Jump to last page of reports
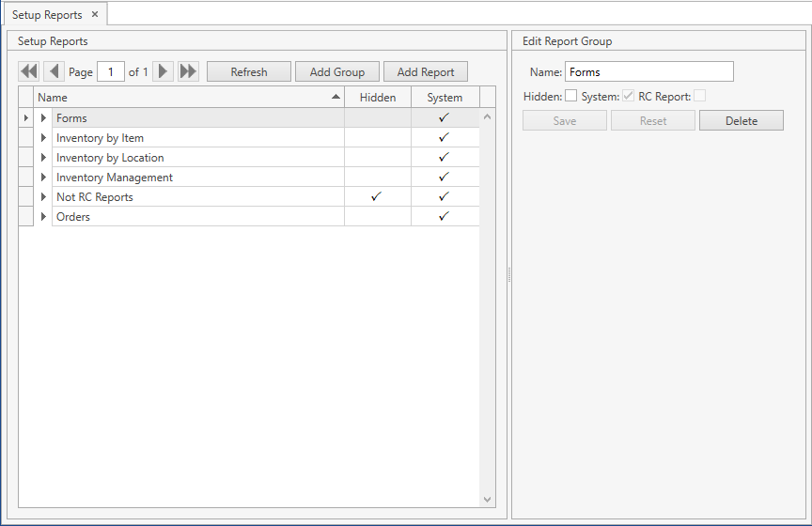Viewport: 812px width, 526px height. (188, 71)
